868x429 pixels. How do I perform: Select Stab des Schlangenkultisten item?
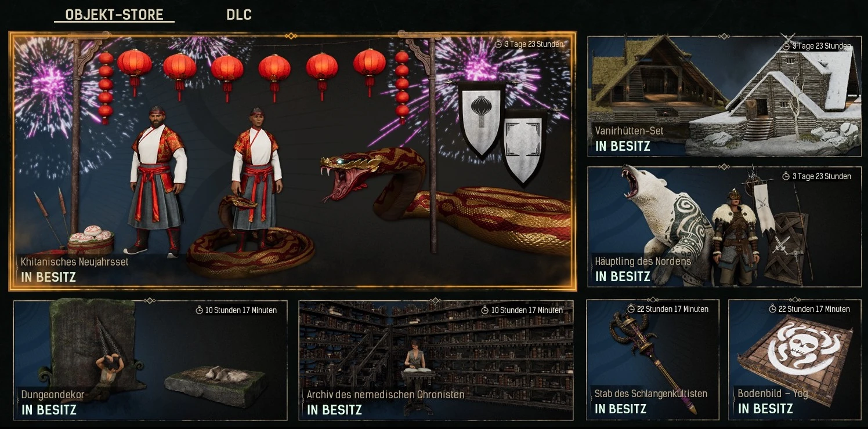pos(653,359)
